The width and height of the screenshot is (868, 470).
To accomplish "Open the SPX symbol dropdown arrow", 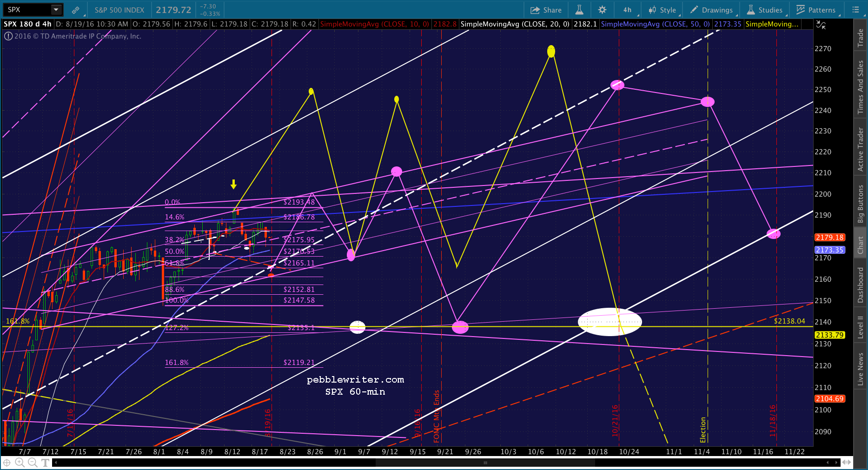I will click(x=56, y=10).
